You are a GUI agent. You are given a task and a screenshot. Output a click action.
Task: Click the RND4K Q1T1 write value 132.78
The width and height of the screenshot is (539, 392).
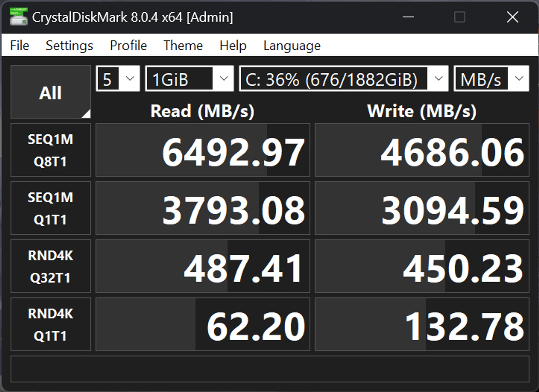(x=422, y=324)
